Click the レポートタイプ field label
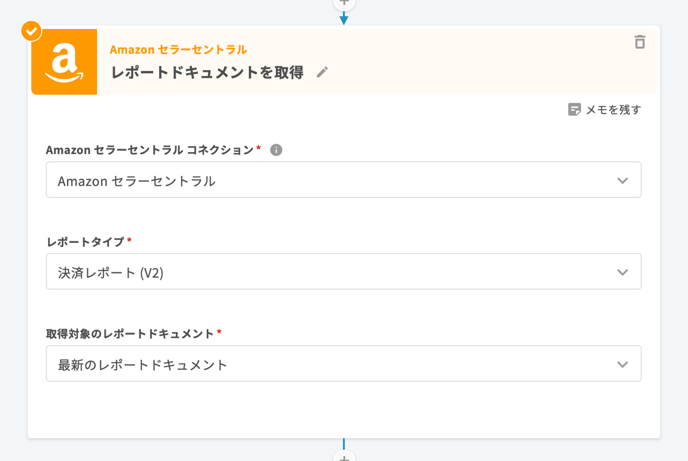Screen dimensions: 688x461 pos(86,242)
